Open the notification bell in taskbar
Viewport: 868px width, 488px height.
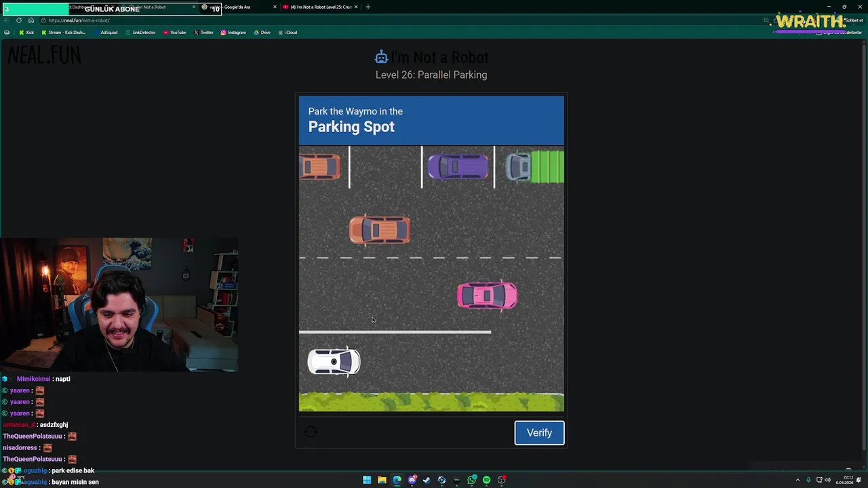[x=860, y=480]
